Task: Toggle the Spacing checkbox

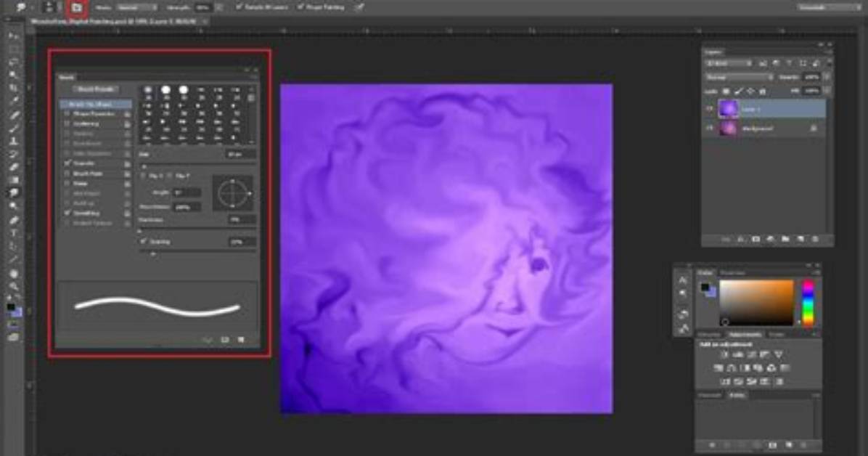Action: [144, 242]
